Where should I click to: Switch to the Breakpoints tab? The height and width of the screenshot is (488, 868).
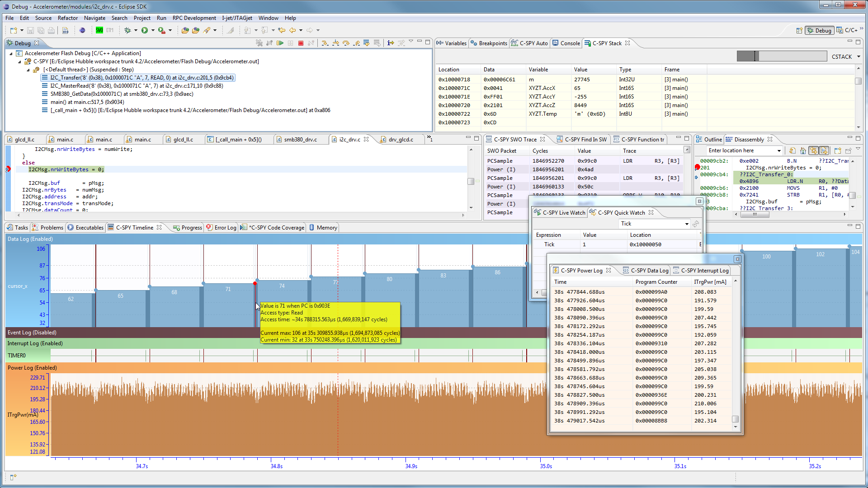pos(489,43)
